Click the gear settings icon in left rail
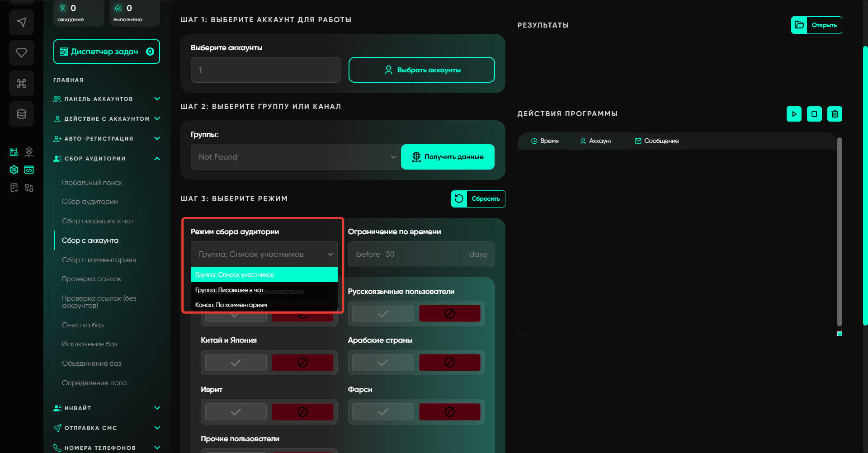Viewport: 868px width, 453px height. point(14,170)
